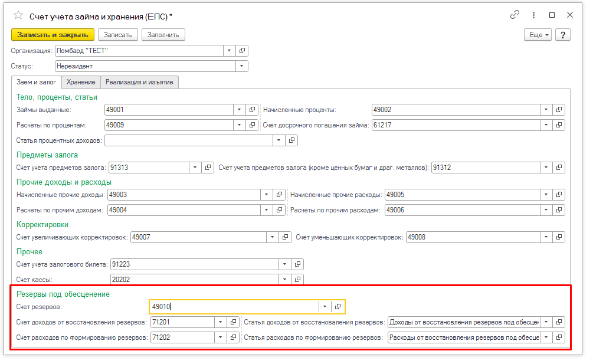Open linked record for Начисленные проценты account
593x364 pixels.
pos(559,110)
